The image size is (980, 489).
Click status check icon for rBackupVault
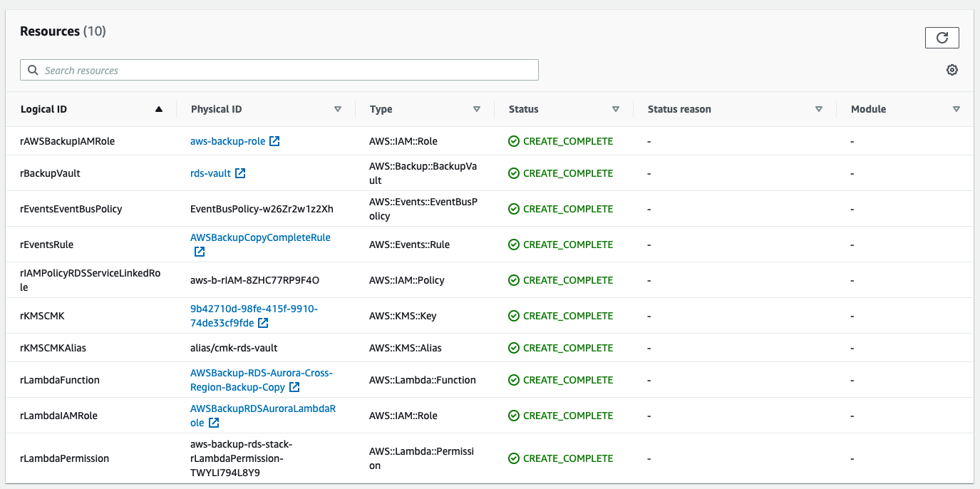point(514,173)
